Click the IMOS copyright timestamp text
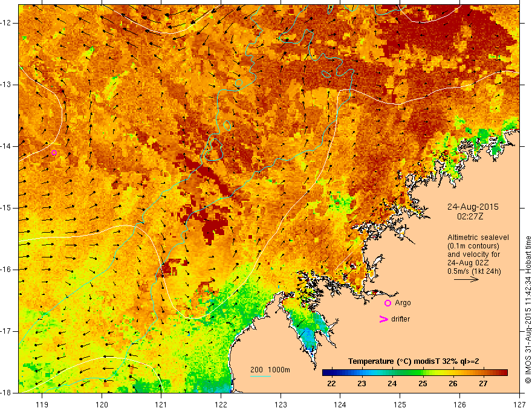The image size is (532, 411). 528,309
